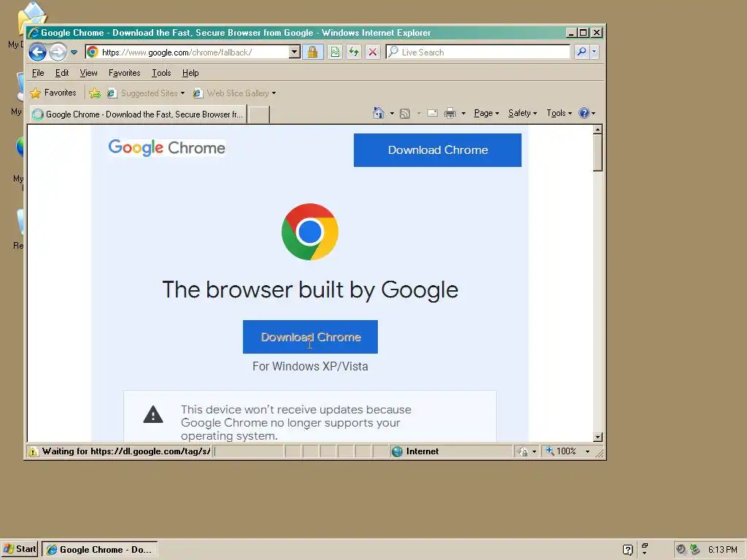The width and height of the screenshot is (747, 560).
Task: Click the 6:13 PM clock
Action: point(722,550)
